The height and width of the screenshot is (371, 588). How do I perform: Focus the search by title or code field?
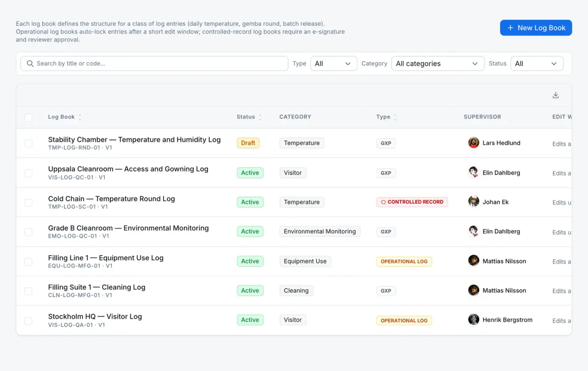coord(154,63)
